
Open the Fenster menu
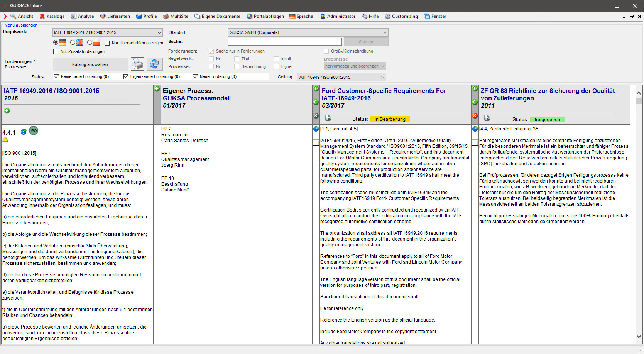(x=435, y=16)
